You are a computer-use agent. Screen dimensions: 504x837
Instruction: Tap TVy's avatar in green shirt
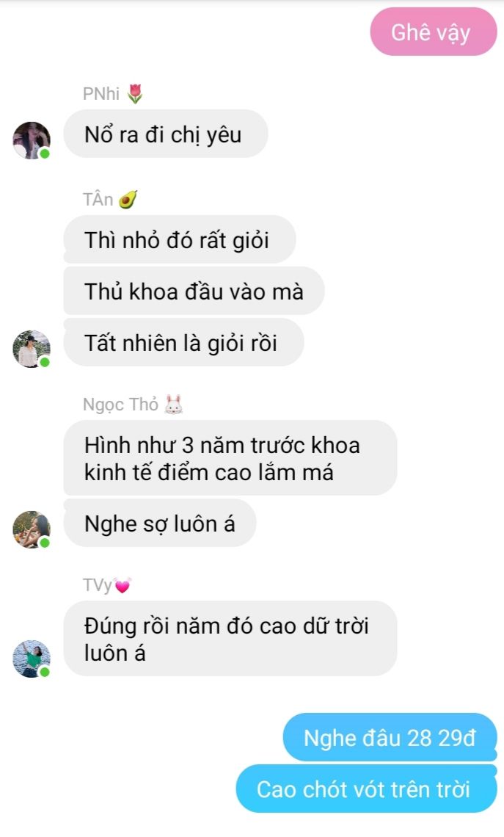pyautogui.click(x=32, y=659)
